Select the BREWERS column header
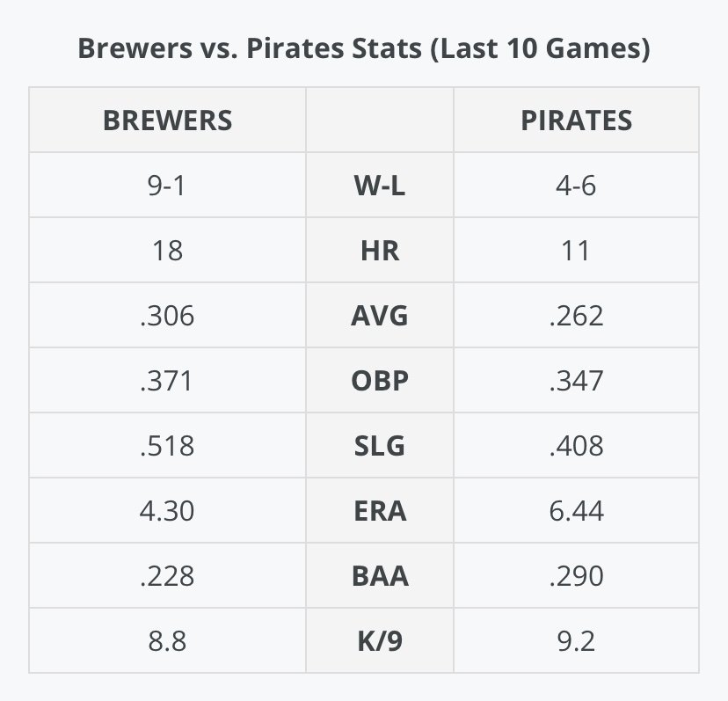728x701 pixels. [x=167, y=120]
